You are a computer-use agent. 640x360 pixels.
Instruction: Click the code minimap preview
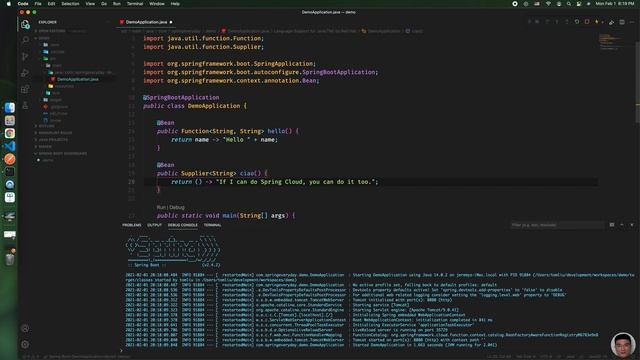coord(609,42)
